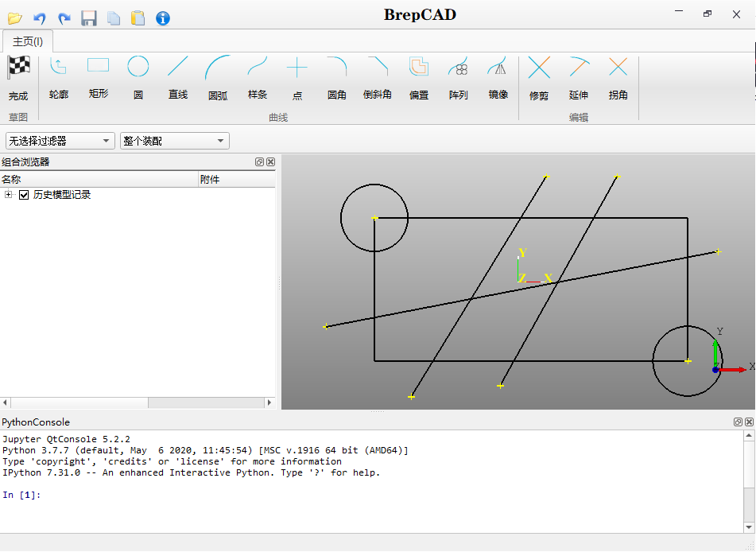This screenshot has height=552, width=756.
Task: Float the PythonConsole panel
Action: (738, 422)
